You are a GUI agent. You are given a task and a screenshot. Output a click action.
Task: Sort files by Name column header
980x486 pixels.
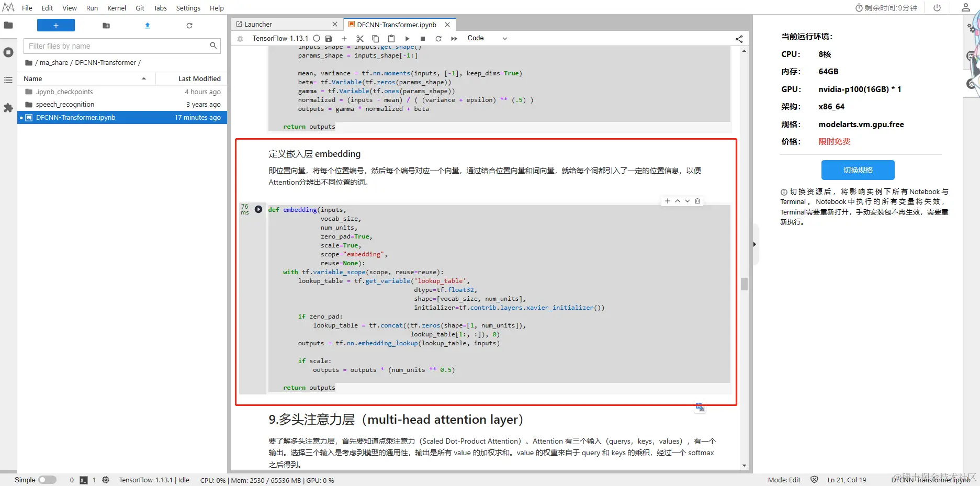tap(86, 78)
